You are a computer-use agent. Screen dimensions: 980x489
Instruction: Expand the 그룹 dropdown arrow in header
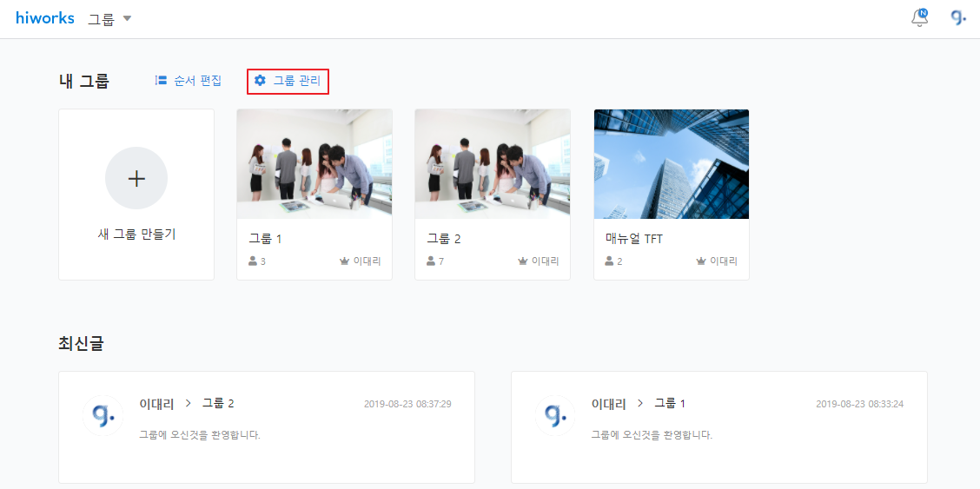click(x=127, y=18)
